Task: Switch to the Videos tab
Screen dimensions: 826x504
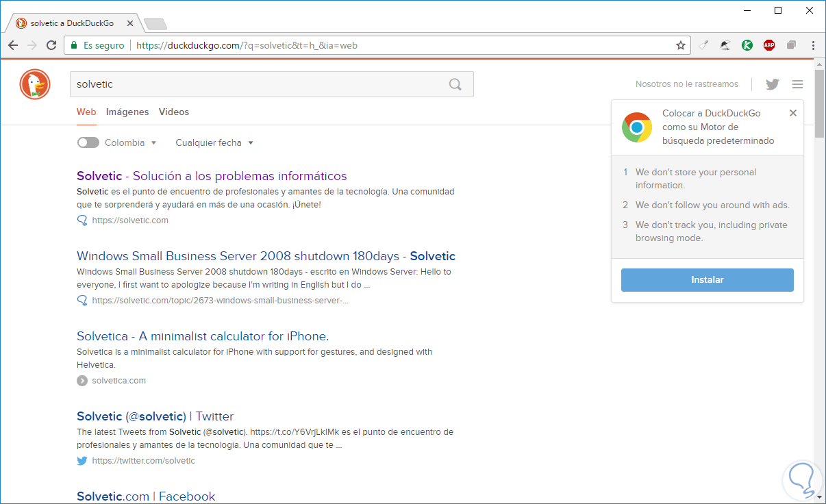Action: pyautogui.click(x=174, y=112)
